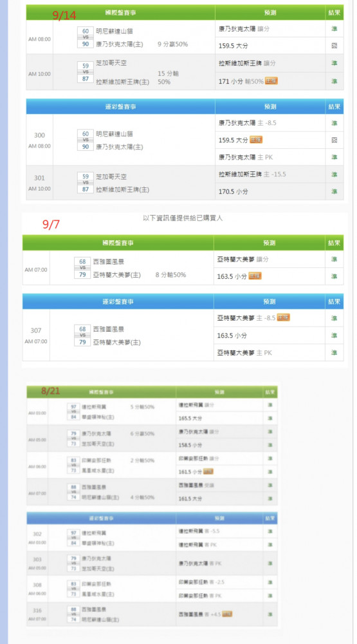357x644 pixels.
Task: Click the 準 result beside 165.5 大分
Action: click(x=270, y=418)
